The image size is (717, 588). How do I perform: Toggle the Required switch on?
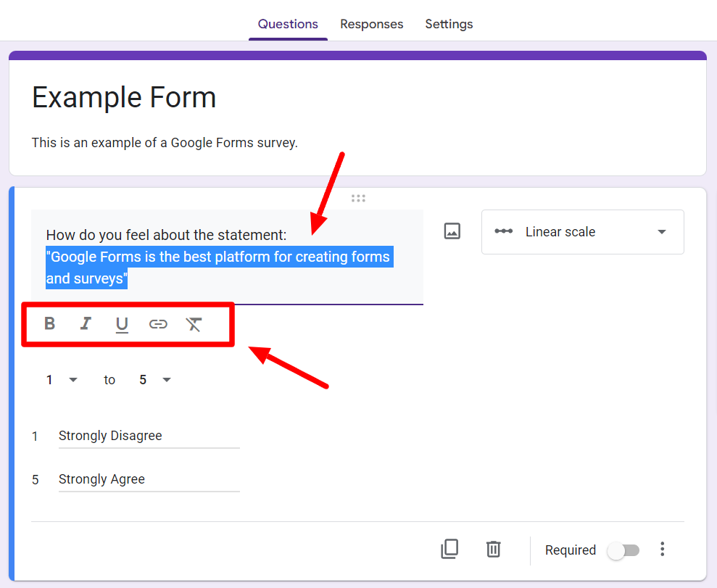[623, 550]
